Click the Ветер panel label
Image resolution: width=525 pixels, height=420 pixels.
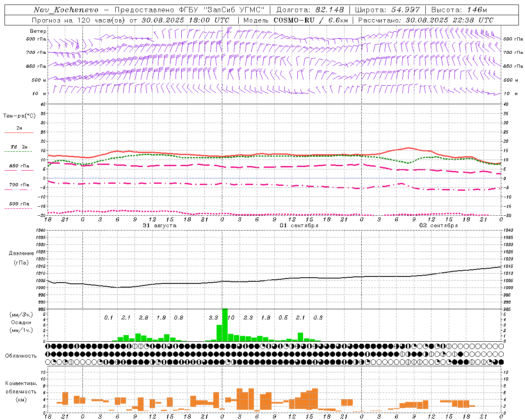tap(38, 31)
